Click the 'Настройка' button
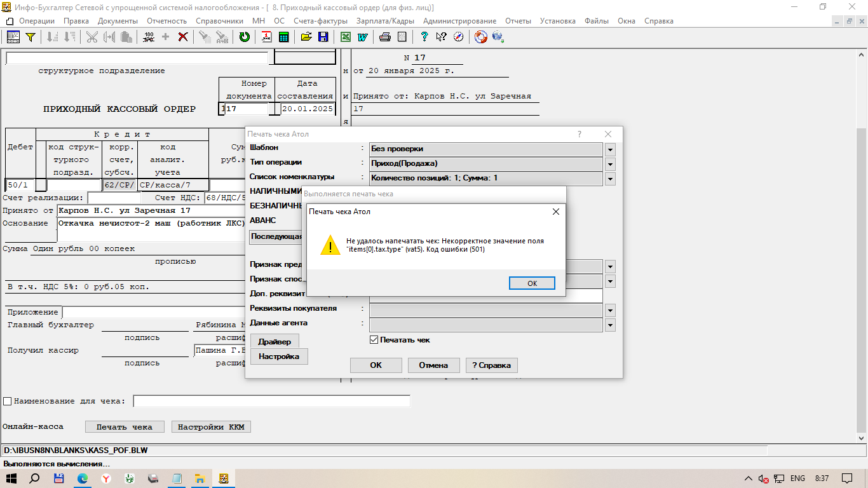This screenshot has height=488, width=868. pos(279,356)
